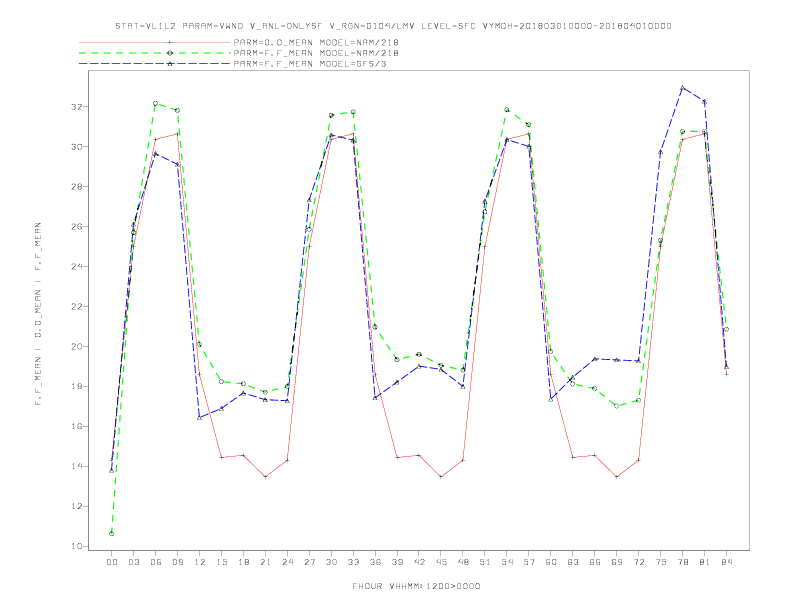Click the red plus minimum at hour 21
Viewport: 792px width, 612px height.
coord(265,477)
